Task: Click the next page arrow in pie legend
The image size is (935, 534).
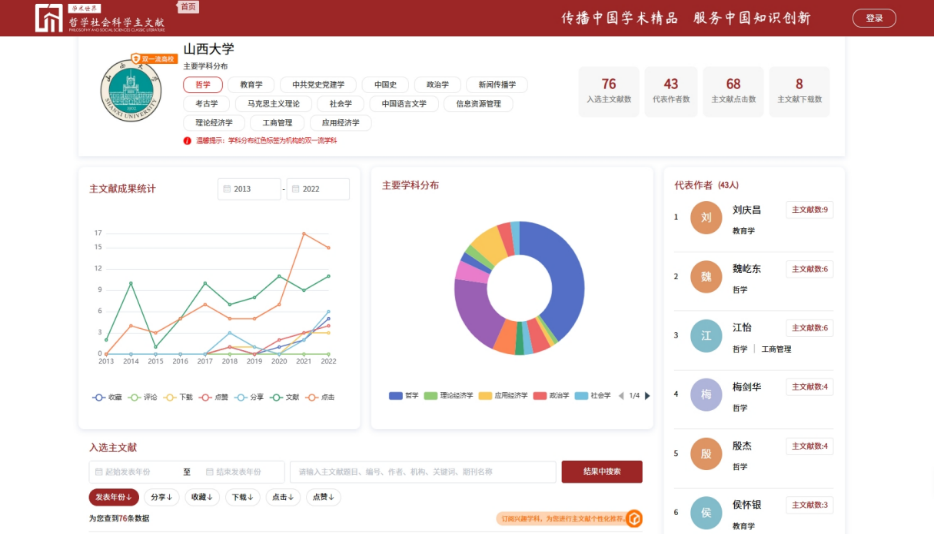Action: pyautogui.click(x=647, y=396)
